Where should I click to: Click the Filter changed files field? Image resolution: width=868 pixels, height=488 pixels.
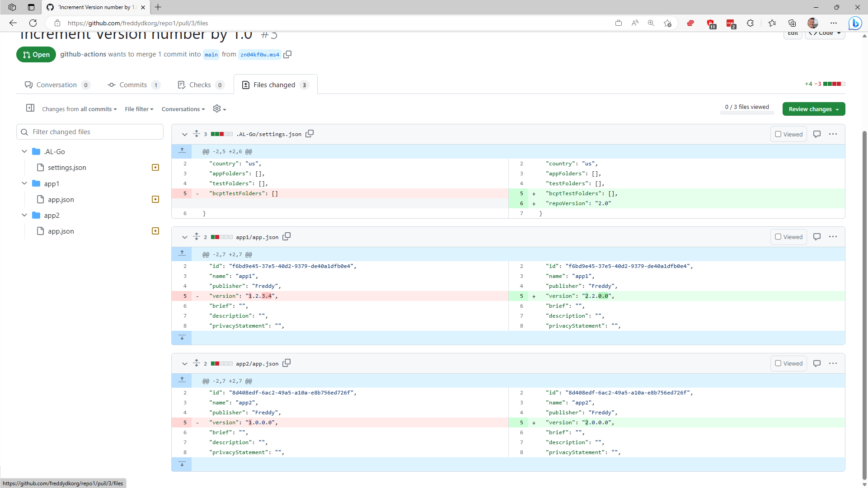pos(90,131)
